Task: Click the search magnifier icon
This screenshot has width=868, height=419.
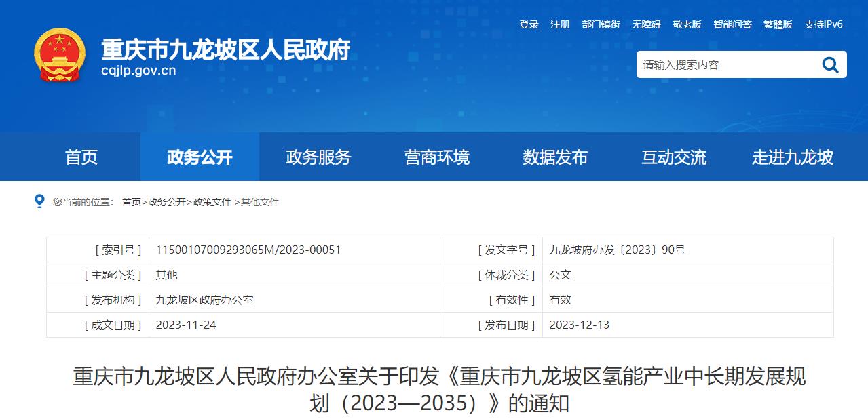Action: [830, 64]
